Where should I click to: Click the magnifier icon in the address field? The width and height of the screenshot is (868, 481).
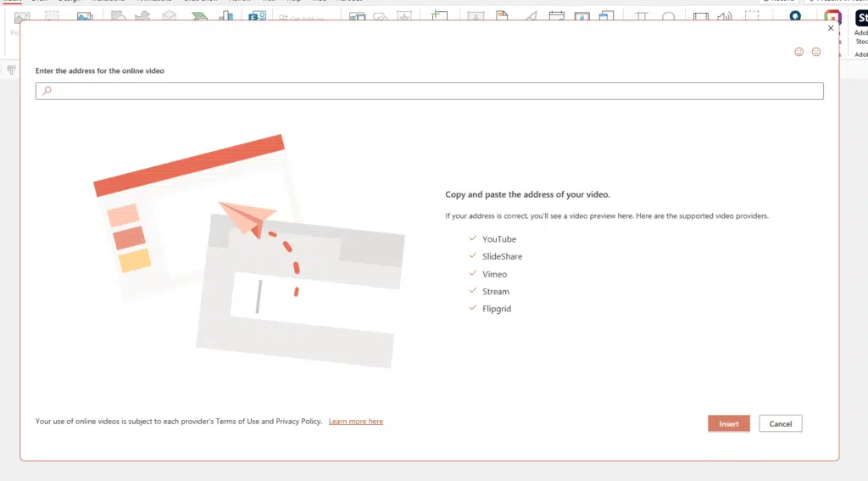[47, 91]
